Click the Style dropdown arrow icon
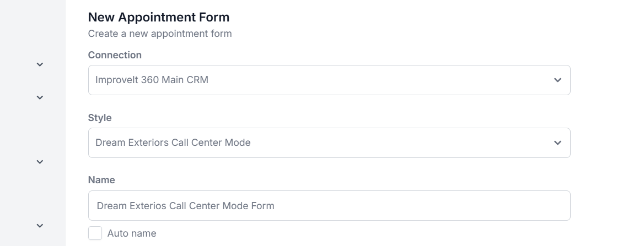The width and height of the screenshot is (644, 246). tap(557, 143)
